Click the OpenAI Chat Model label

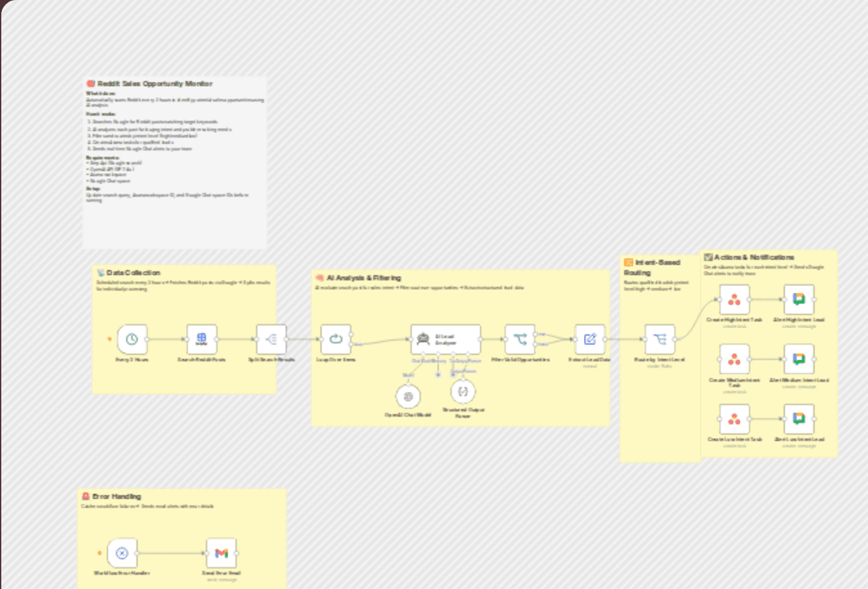pos(408,415)
